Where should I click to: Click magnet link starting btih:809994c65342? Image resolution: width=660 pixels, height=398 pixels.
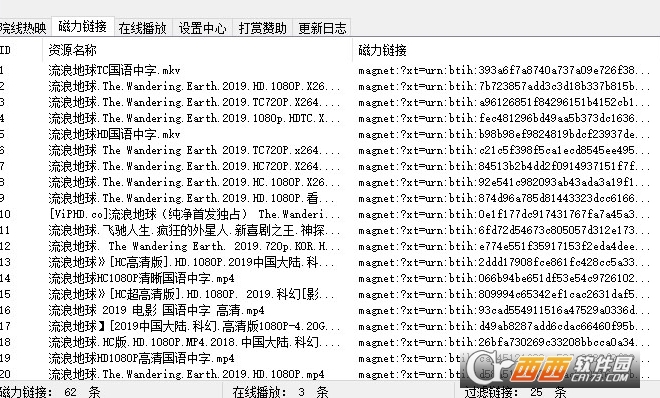504,294
